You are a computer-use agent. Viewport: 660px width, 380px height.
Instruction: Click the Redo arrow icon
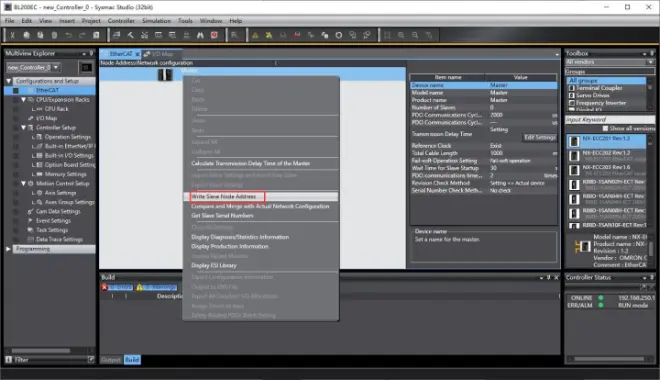tap(82, 35)
